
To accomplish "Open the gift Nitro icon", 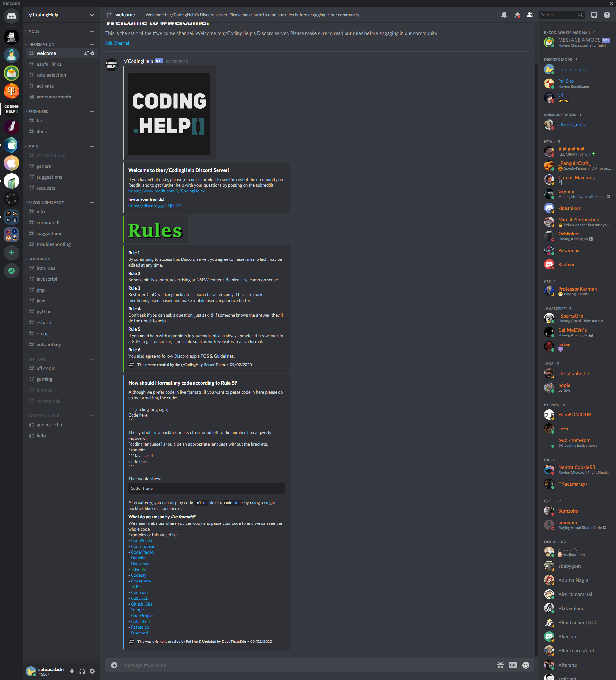I will [500, 665].
